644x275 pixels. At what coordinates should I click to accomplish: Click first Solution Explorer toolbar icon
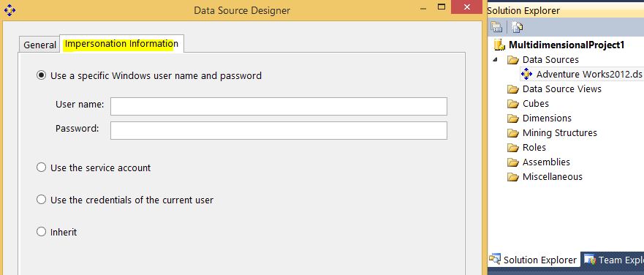click(496, 27)
